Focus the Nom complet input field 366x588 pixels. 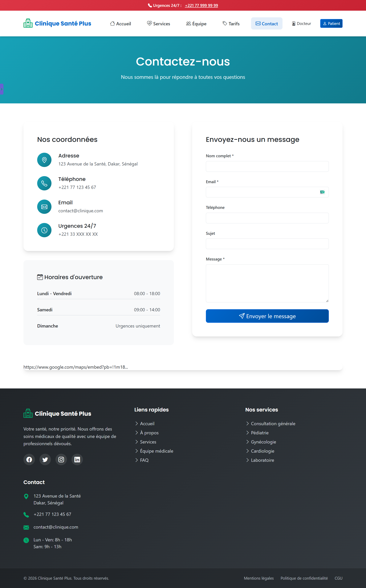click(x=267, y=166)
